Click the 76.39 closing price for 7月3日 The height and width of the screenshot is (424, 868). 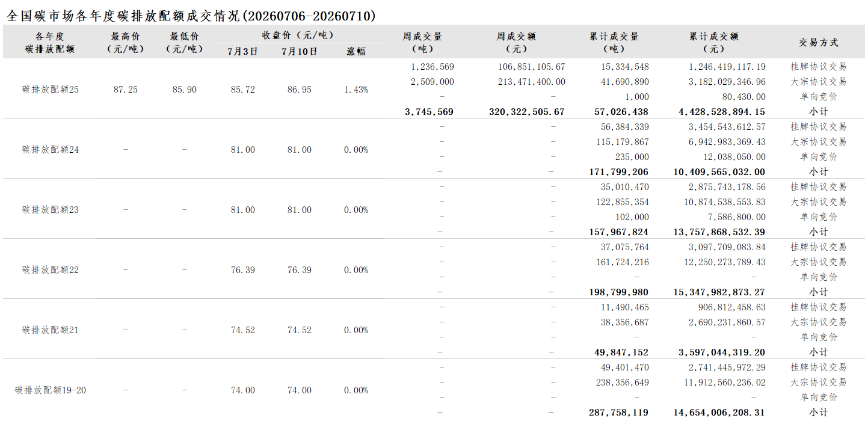click(x=243, y=270)
